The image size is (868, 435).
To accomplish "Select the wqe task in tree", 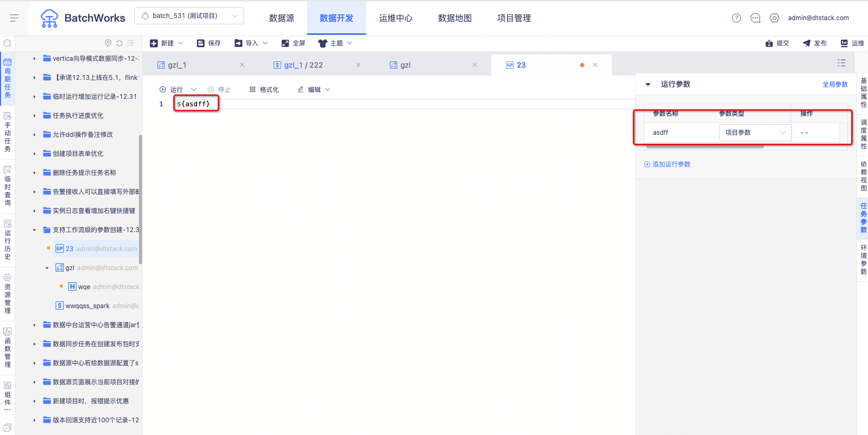I will pos(104,287).
